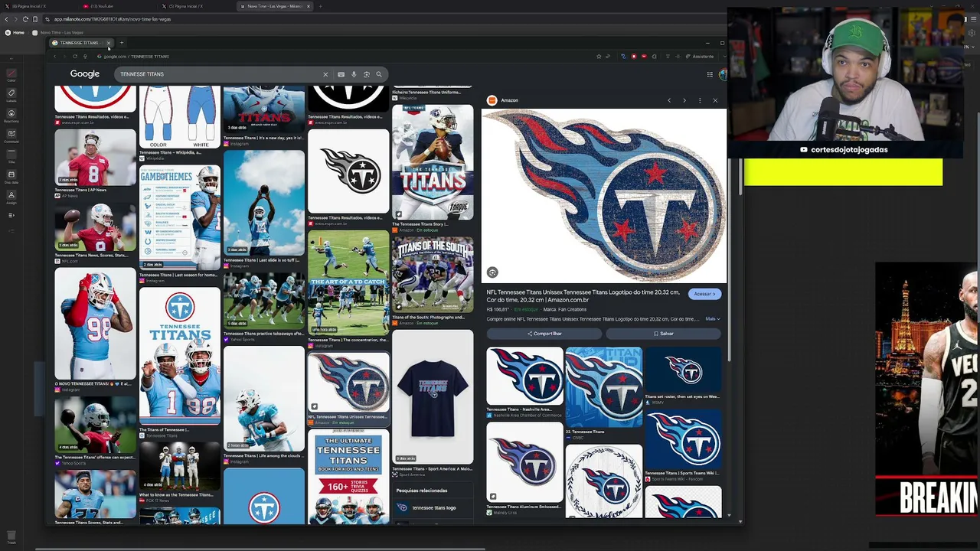Go to previous image in preview panel
980x551 pixels.
point(669,100)
